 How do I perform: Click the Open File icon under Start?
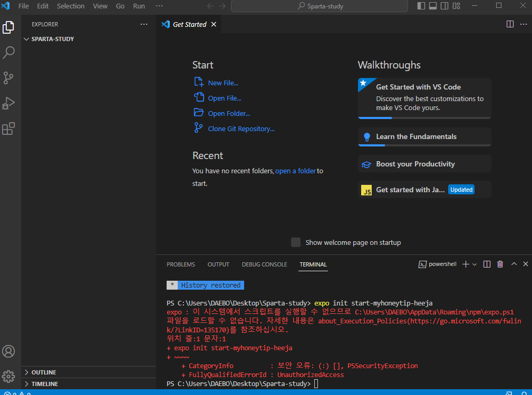coord(199,97)
